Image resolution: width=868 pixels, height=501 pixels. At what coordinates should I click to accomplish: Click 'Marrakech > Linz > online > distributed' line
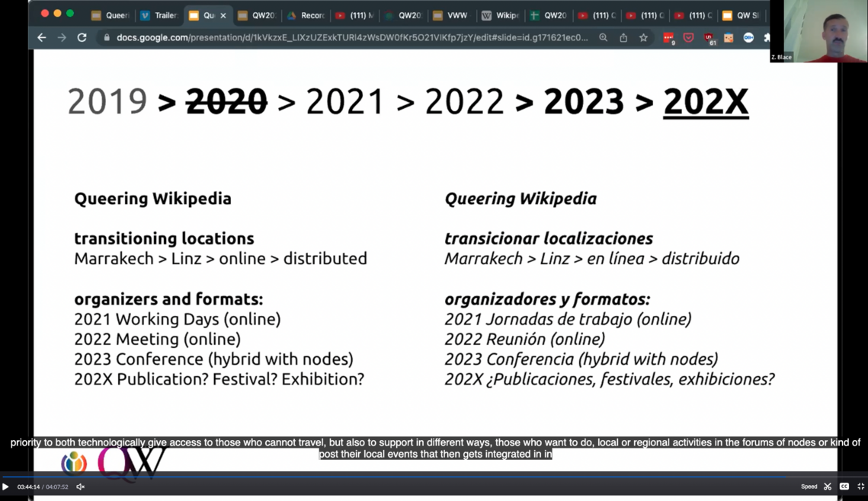point(220,258)
